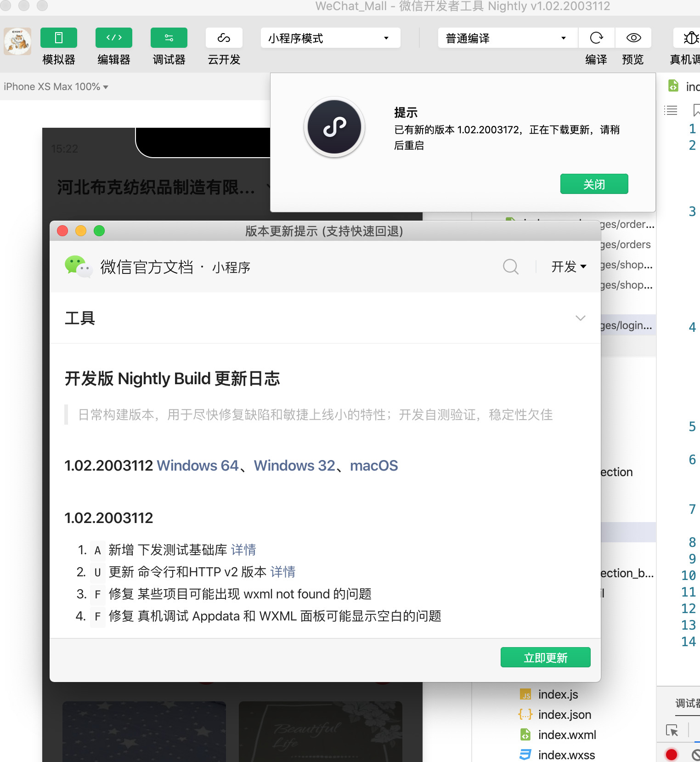Open the macOS download link
The height and width of the screenshot is (762, 700).
pyautogui.click(x=374, y=466)
